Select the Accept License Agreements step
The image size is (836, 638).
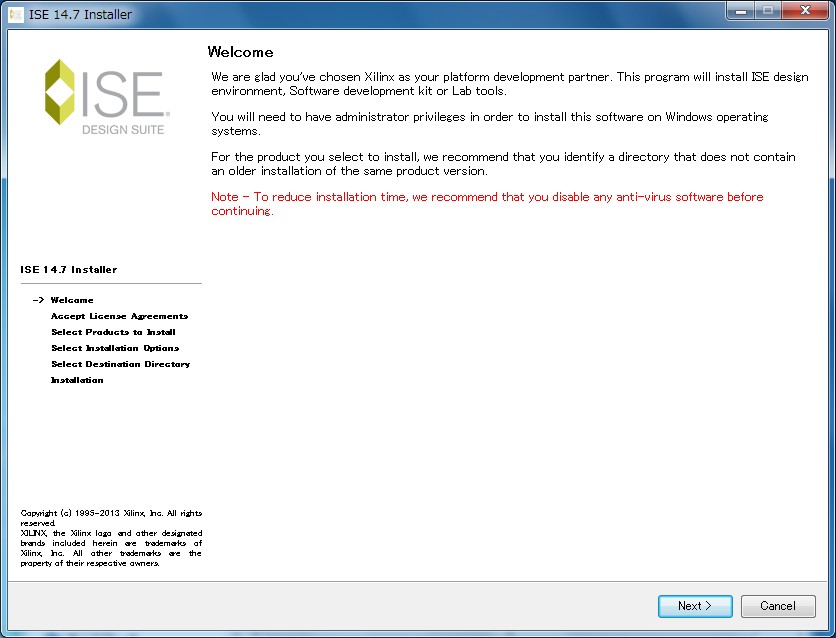tap(119, 316)
